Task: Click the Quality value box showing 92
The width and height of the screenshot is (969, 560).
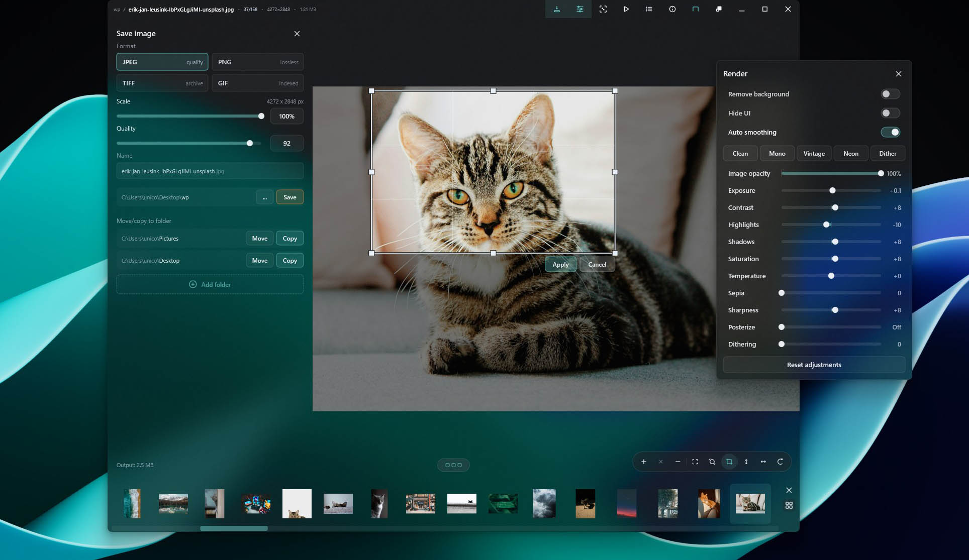Action: 287,143
